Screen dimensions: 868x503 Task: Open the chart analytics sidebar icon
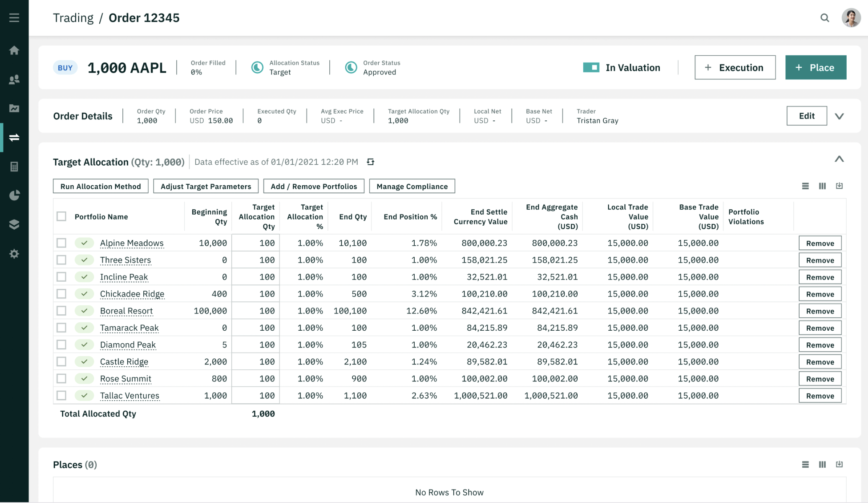pyautogui.click(x=14, y=108)
